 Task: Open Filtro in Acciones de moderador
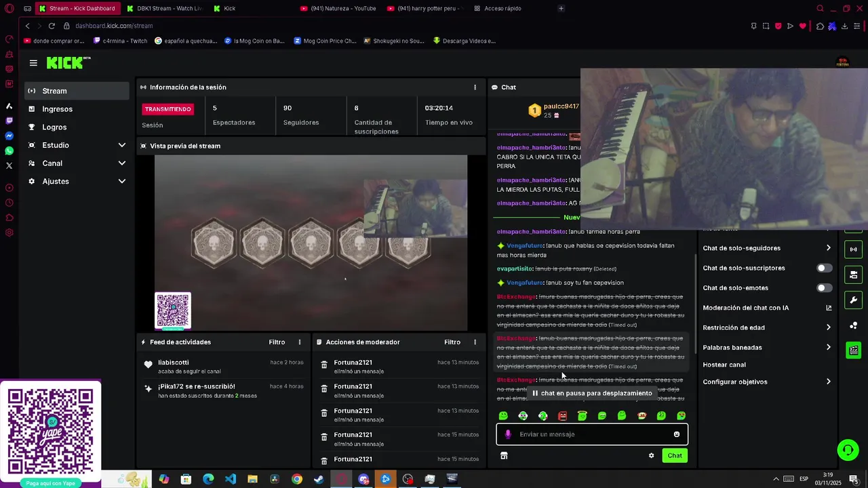pos(452,342)
